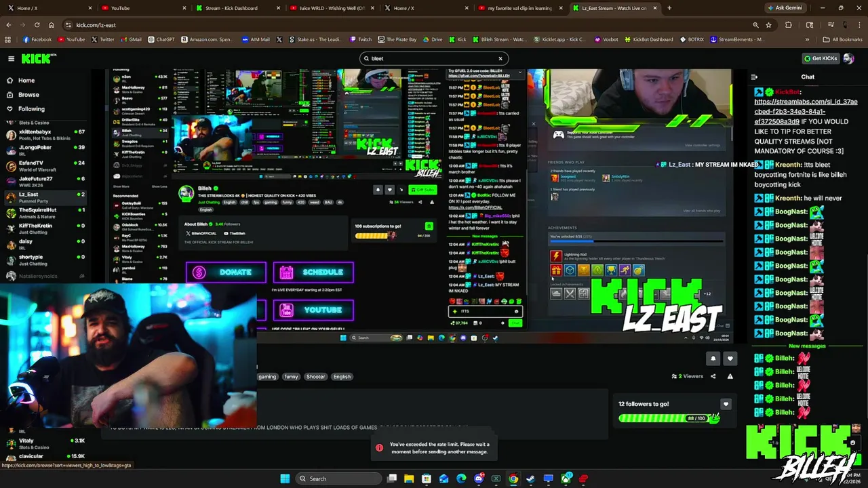Image resolution: width=868 pixels, height=488 pixels.
Task: Jump to New messages in chat
Action: pos(807,346)
